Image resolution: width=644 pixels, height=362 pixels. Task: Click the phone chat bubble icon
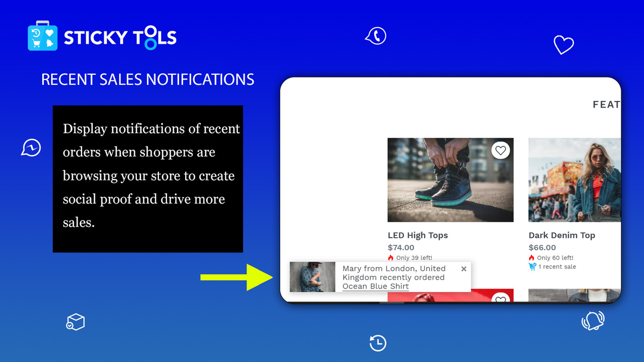pos(375,36)
